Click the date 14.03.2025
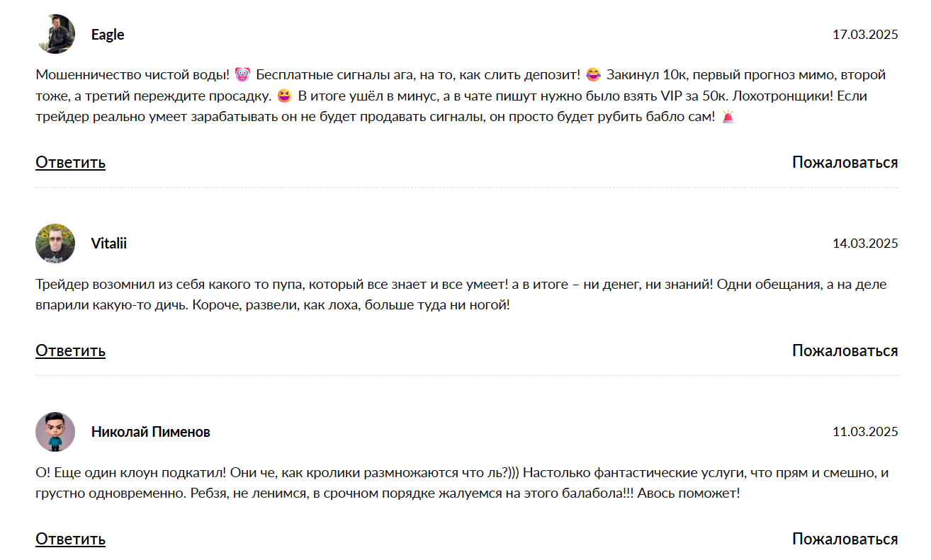931x560 pixels. (865, 244)
